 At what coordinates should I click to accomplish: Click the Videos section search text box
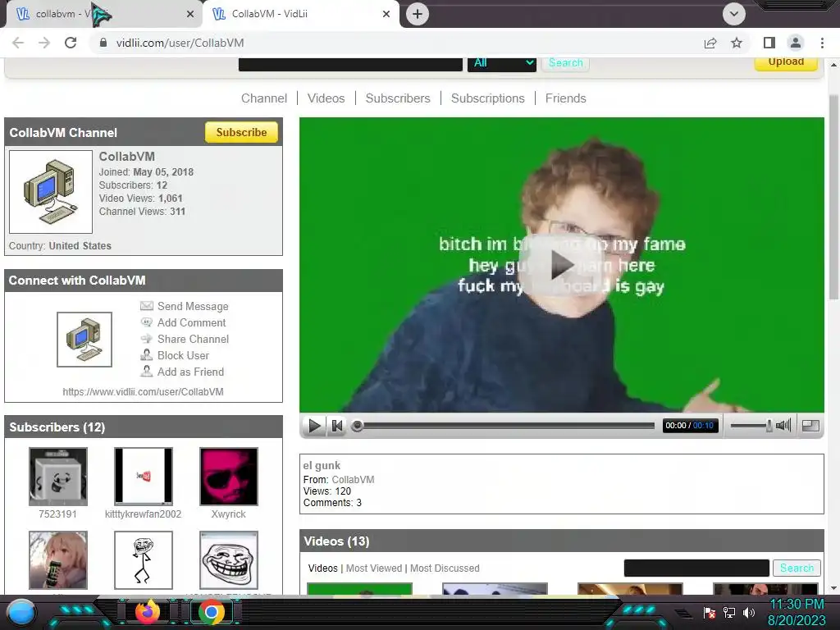[696, 568]
